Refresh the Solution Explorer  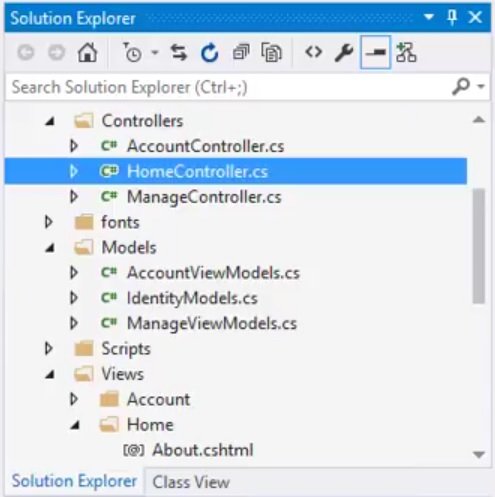(210, 53)
